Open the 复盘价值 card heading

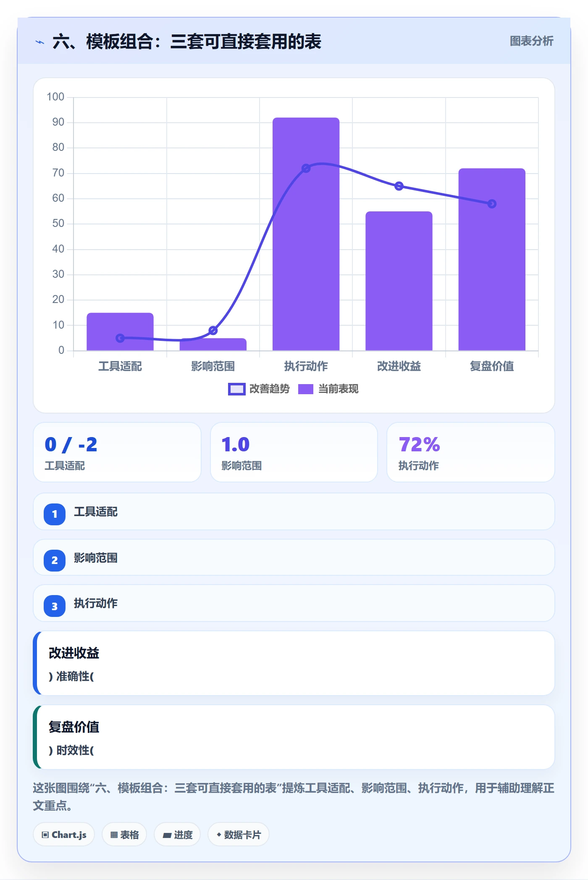point(74,727)
